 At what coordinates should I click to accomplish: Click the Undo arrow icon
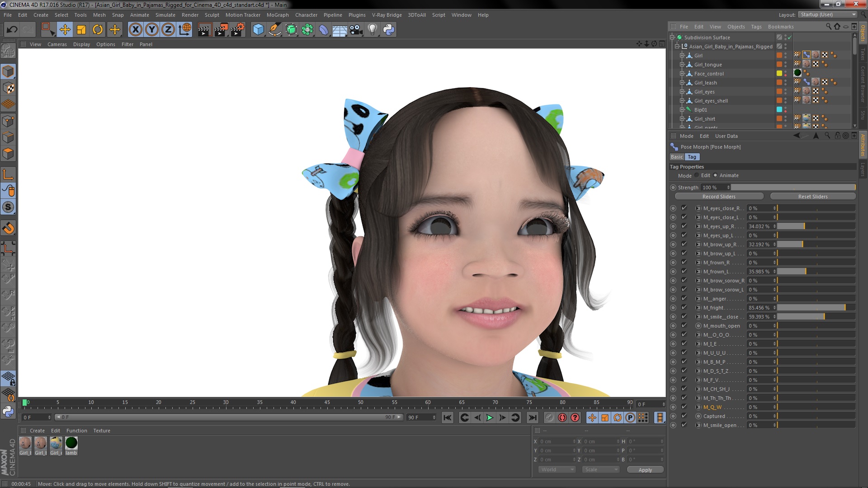12,30
